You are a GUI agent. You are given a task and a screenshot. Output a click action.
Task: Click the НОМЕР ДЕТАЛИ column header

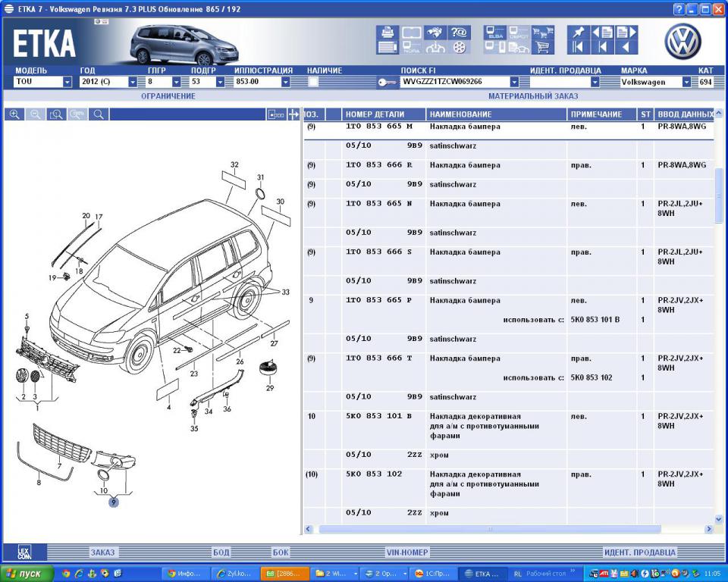pyautogui.click(x=384, y=114)
